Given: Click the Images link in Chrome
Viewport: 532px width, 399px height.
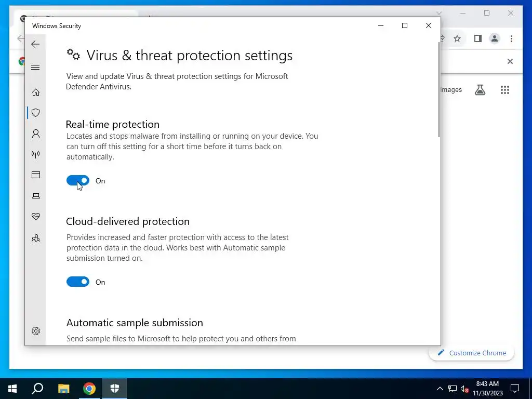Looking at the screenshot, I should (451, 89).
